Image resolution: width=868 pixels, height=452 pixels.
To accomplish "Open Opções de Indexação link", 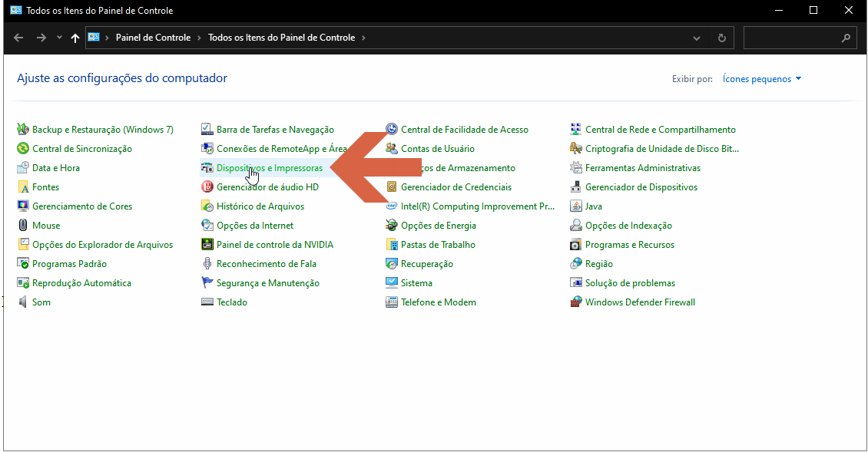I will [x=628, y=225].
